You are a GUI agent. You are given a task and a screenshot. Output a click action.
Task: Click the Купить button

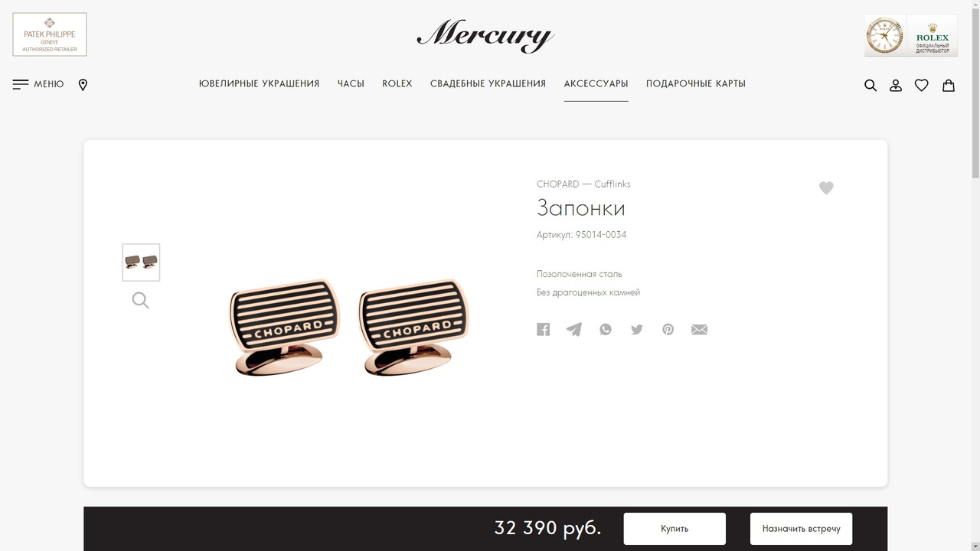(675, 529)
